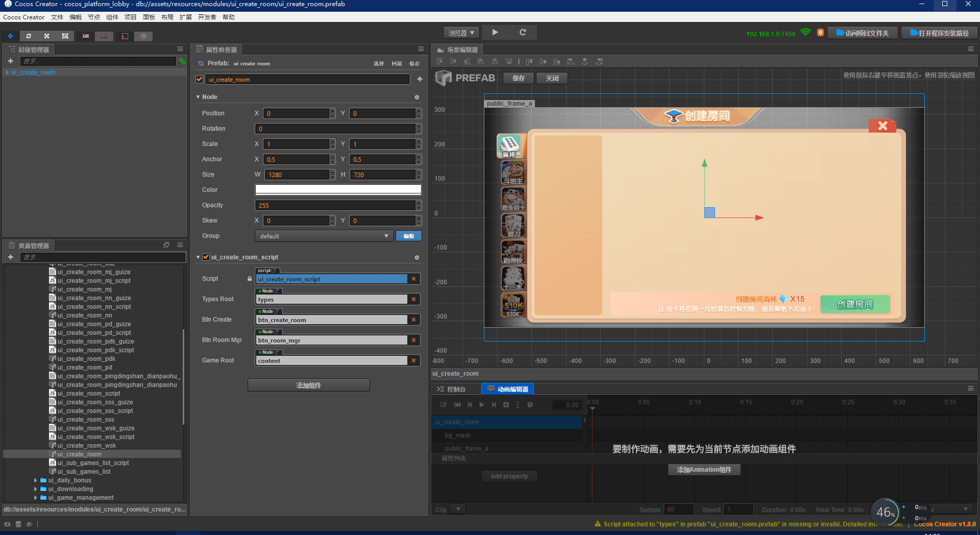Add animation event on timeline
Screen dimensions: 980x535
point(518,405)
